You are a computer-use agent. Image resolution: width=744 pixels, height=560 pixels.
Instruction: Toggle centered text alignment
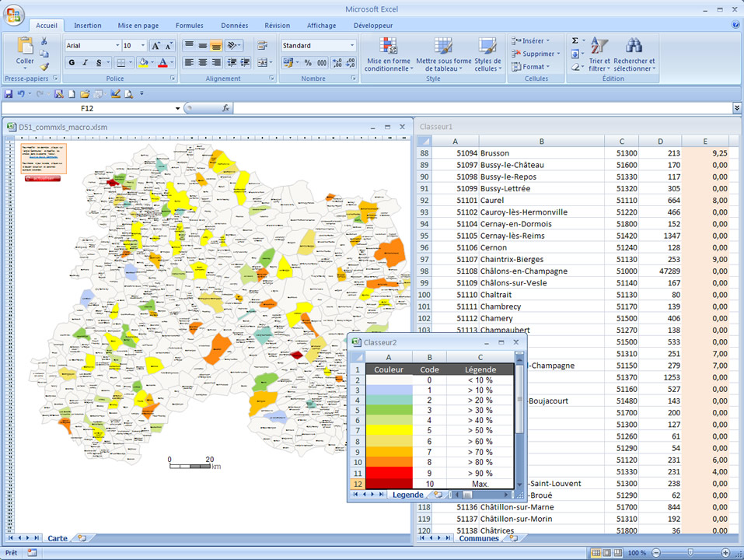[203, 62]
